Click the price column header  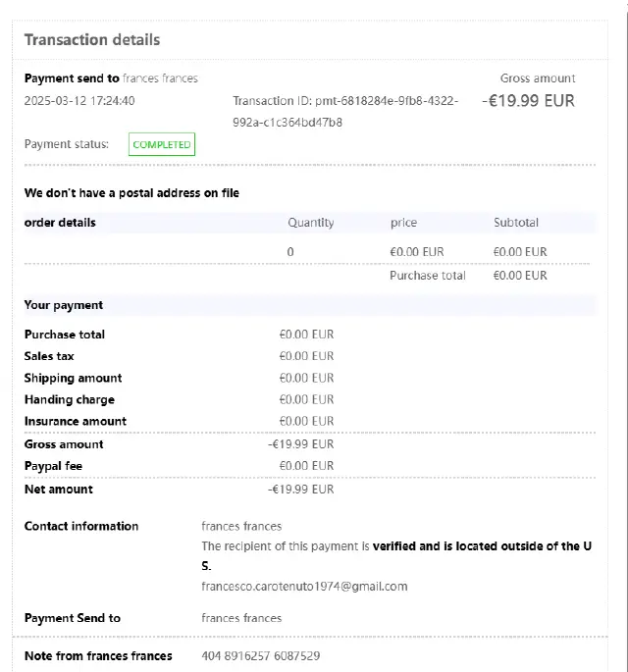coord(403,223)
